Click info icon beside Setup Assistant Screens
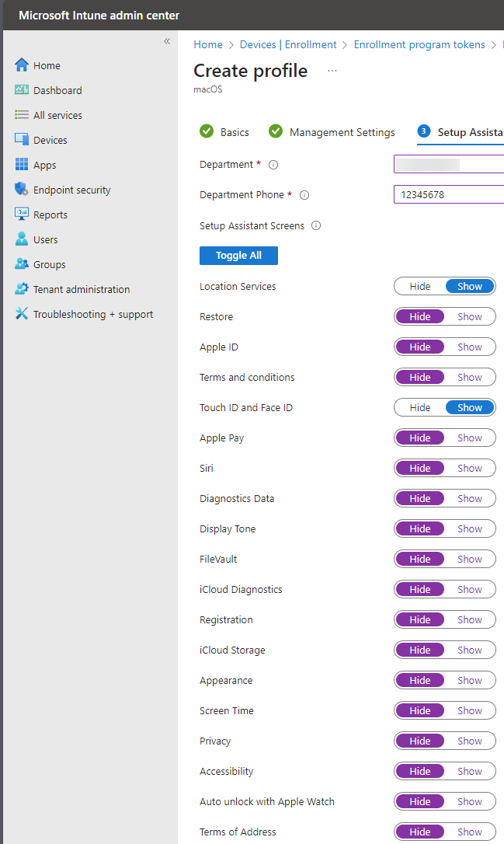504x844 pixels. (316, 225)
